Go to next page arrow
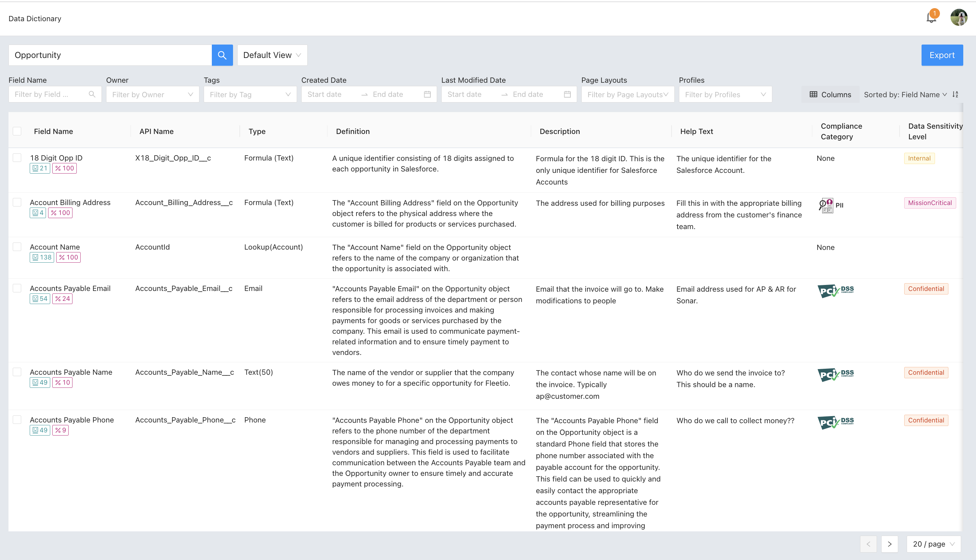This screenshot has width=976, height=560. [x=889, y=544]
